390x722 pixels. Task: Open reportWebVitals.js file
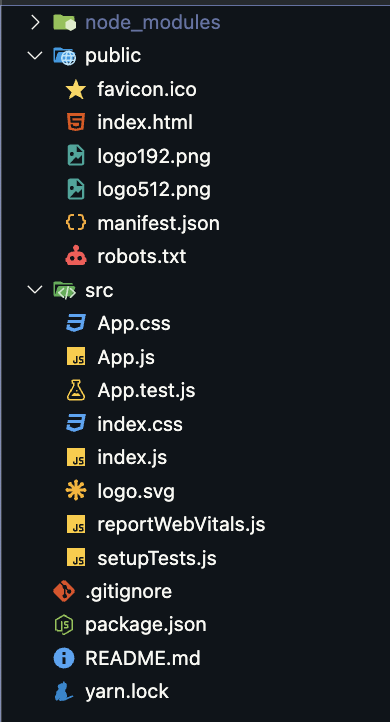(x=181, y=525)
